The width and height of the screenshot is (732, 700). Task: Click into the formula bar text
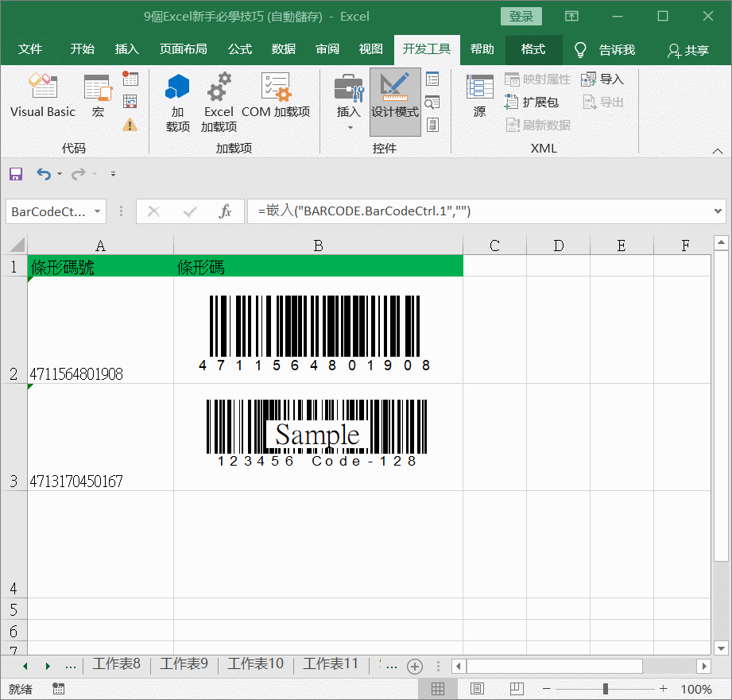click(480, 211)
